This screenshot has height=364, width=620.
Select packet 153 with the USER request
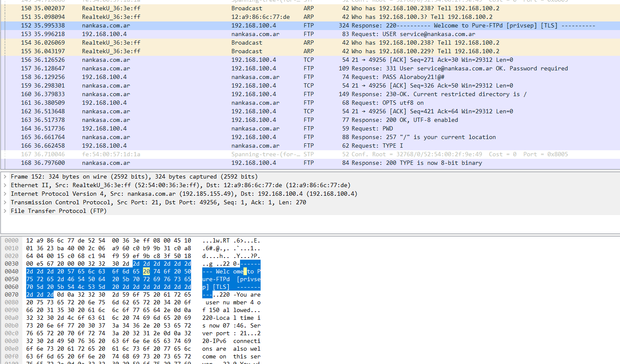click(x=258, y=34)
